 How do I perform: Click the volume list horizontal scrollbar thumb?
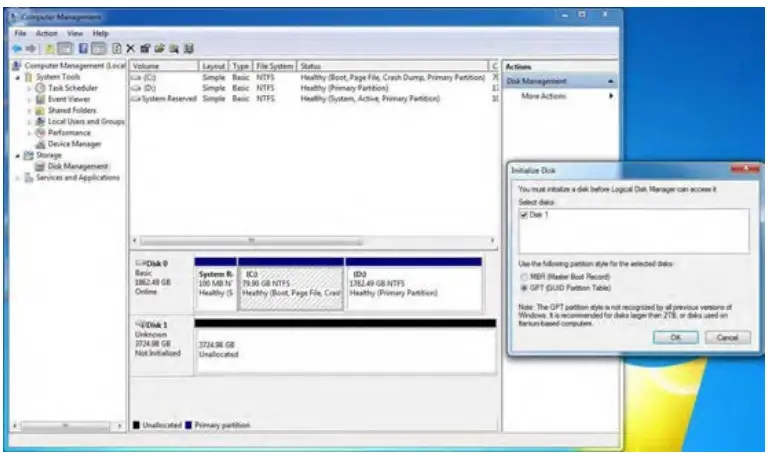pyautogui.click(x=251, y=241)
